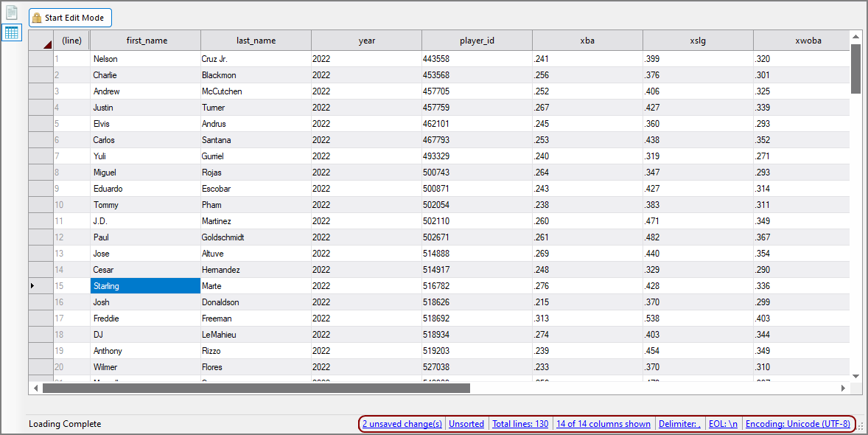Select the table grid view icon

[x=12, y=32]
